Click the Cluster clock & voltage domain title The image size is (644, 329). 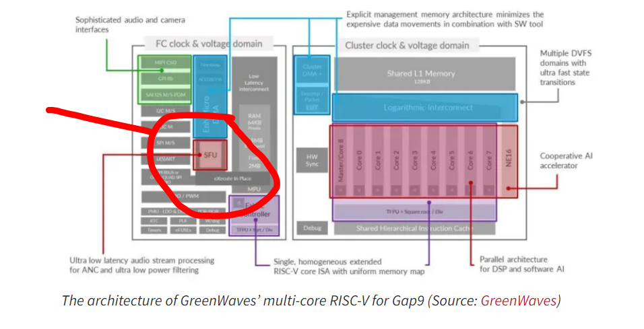click(407, 45)
